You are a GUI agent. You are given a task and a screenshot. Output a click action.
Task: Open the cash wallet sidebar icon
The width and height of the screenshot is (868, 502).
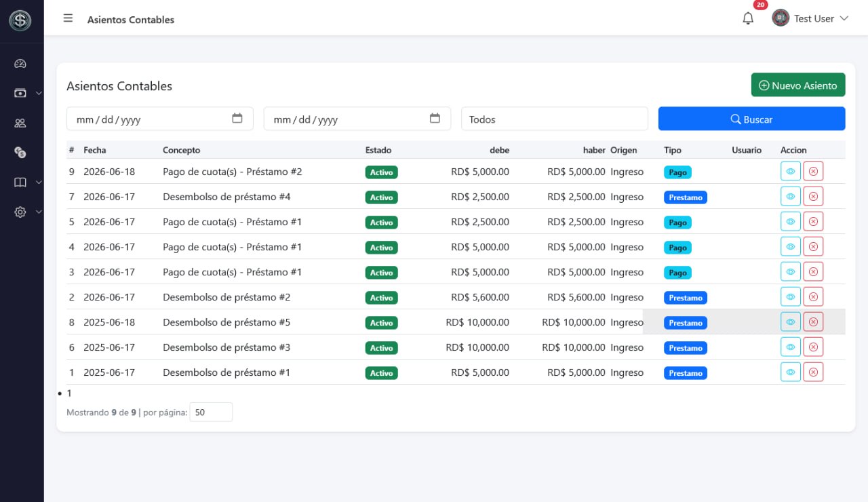pyautogui.click(x=20, y=93)
